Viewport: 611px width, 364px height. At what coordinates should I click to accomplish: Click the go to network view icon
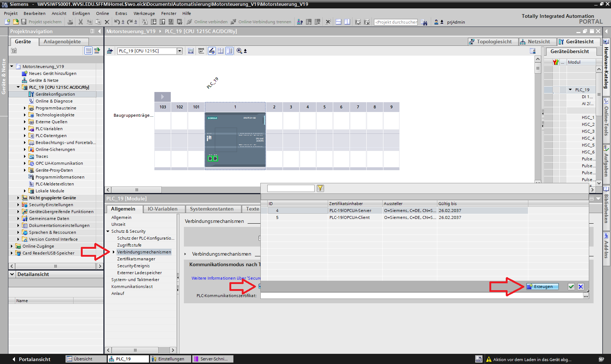pos(110,51)
